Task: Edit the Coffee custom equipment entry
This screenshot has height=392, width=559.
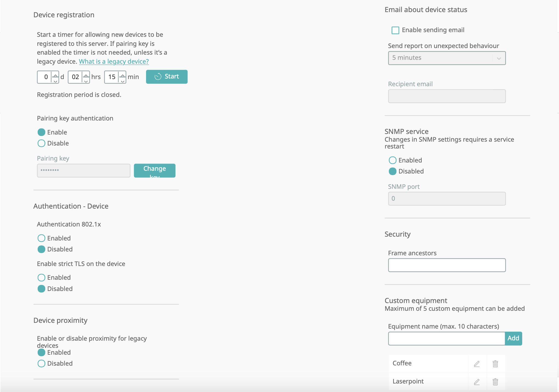Action: tap(477, 363)
